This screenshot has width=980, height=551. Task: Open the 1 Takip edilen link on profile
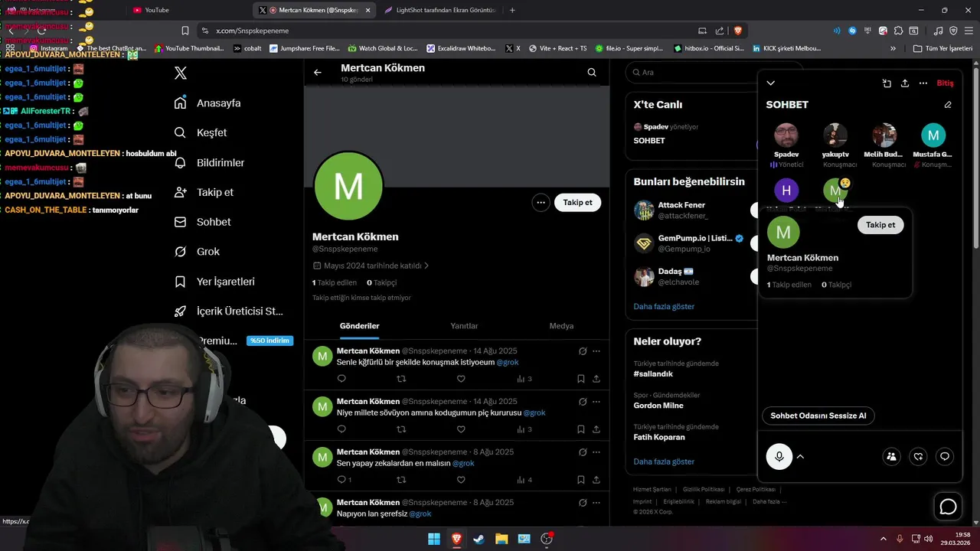point(335,282)
